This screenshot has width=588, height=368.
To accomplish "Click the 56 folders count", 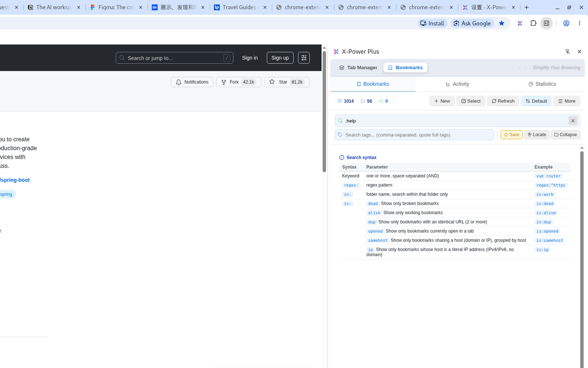I will pyautogui.click(x=366, y=101).
